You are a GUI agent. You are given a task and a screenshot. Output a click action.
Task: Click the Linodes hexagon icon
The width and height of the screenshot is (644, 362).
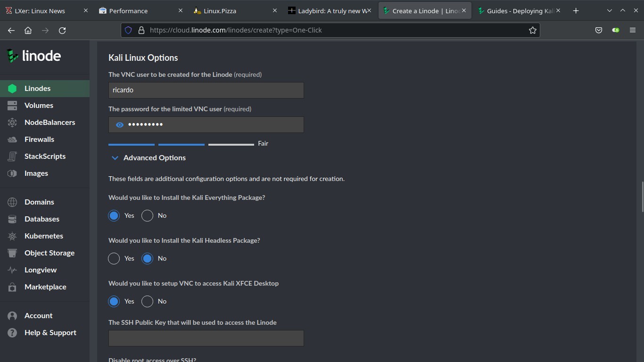(12, 89)
